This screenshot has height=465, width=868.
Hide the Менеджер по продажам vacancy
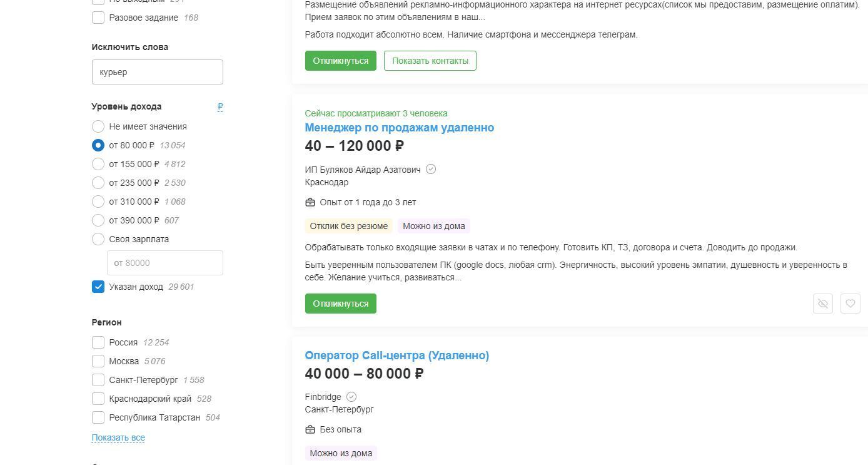pos(822,304)
